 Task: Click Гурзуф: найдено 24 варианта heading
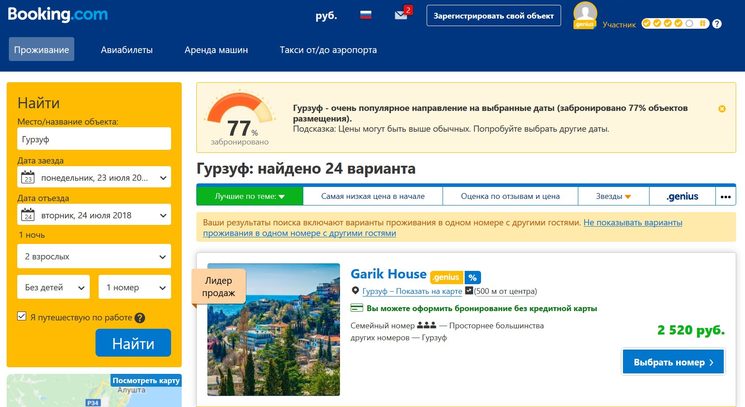pos(306,169)
